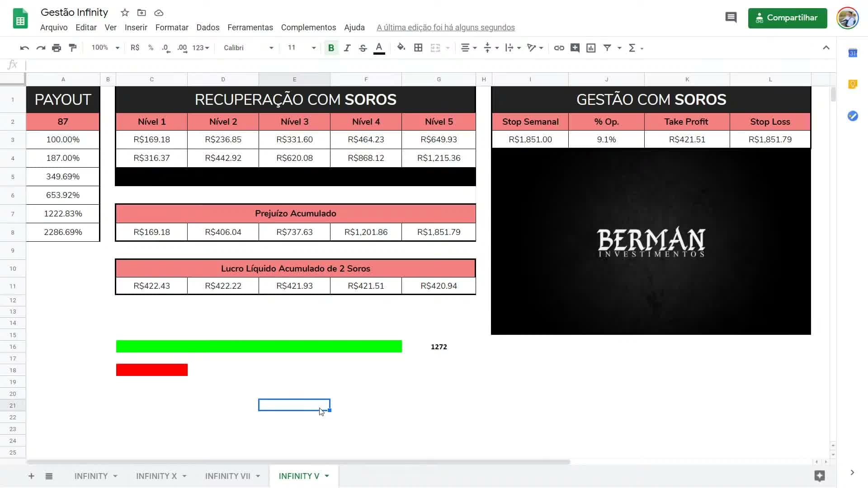Viewport: 868px width, 488px height.
Task: Format as percent
Action: click(x=151, y=48)
